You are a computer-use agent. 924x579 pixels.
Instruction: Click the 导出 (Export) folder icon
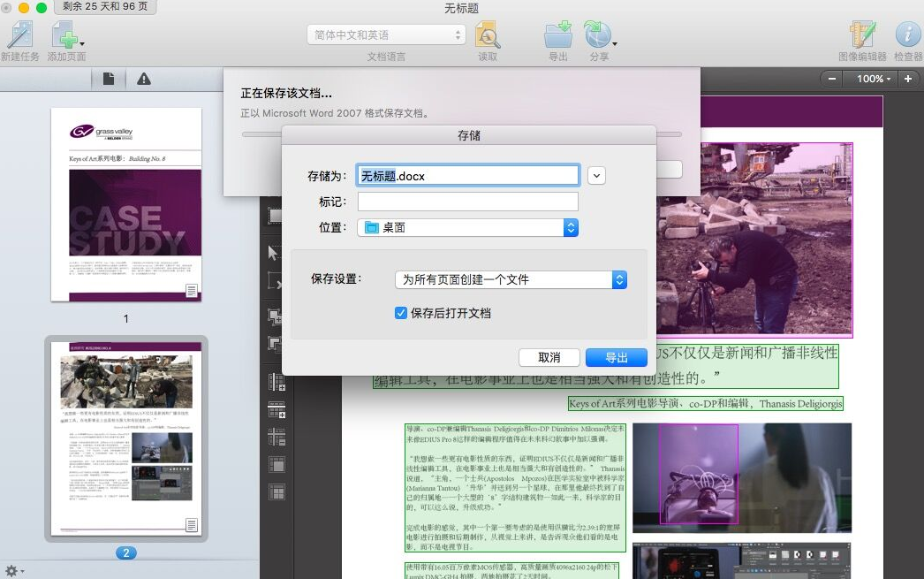pyautogui.click(x=557, y=35)
